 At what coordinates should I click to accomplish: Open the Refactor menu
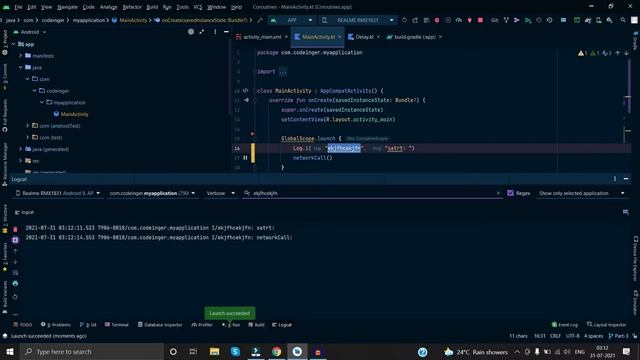[132, 7]
